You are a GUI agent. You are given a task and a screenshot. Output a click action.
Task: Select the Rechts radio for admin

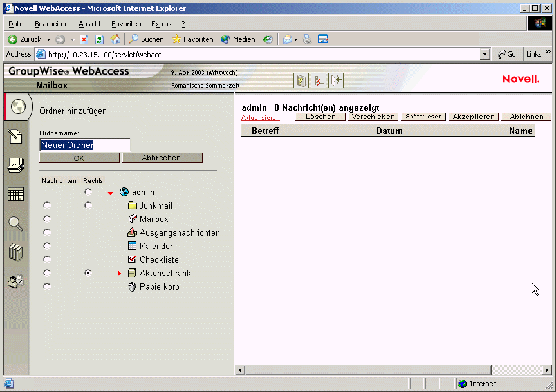click(88, 192)
